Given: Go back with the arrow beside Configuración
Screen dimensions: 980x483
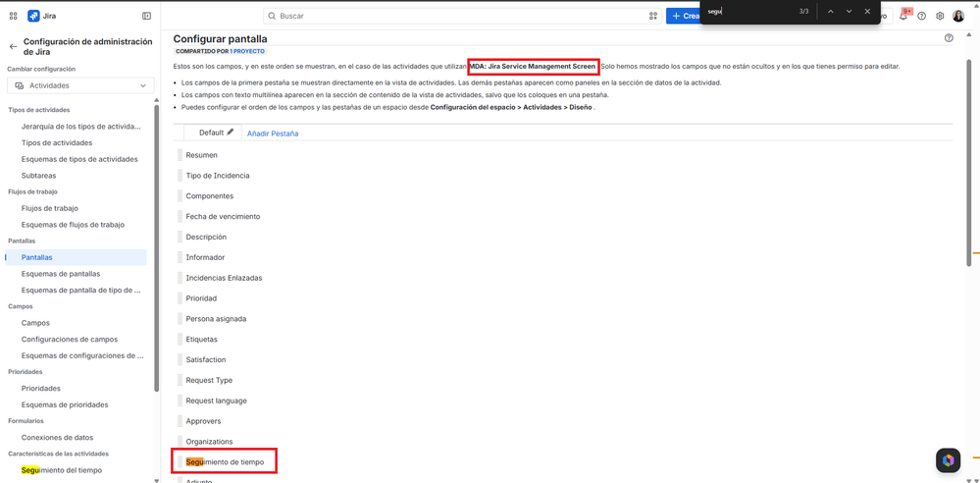Looking at the screenshot, I should coord(13,46).
